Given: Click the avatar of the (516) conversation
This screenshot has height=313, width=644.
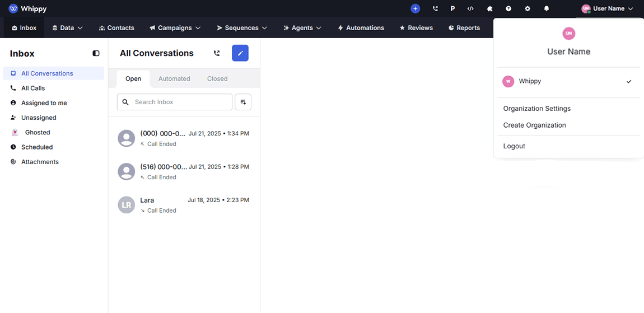Looking at the screenshot, I should pos(127,172).
